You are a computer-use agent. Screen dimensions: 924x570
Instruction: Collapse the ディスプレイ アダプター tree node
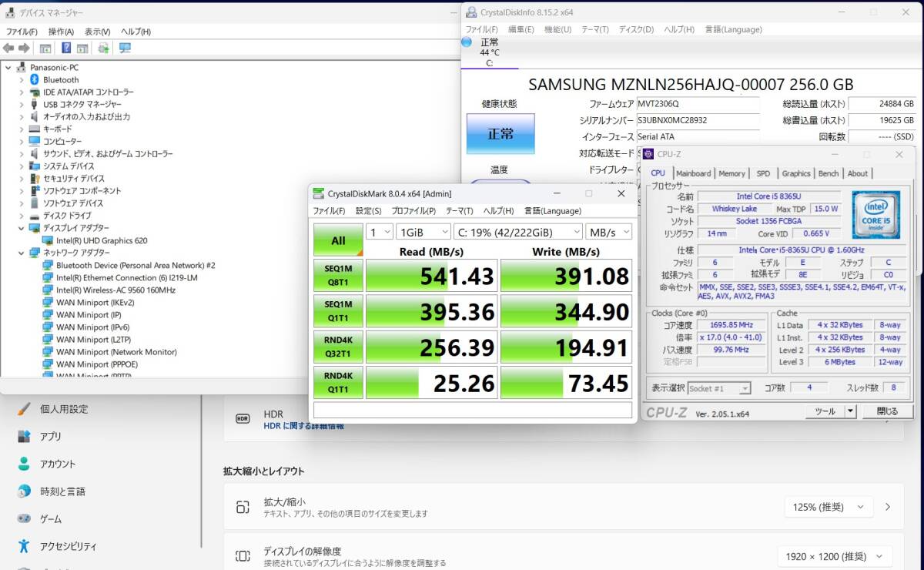22,228
